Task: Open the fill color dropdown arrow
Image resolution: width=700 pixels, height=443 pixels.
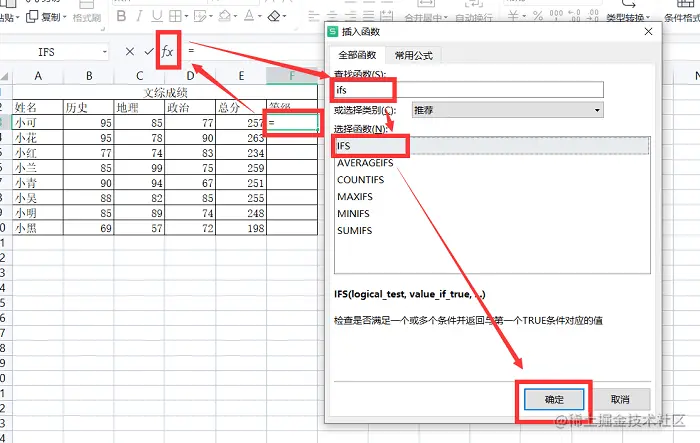Action: (235, 17)
